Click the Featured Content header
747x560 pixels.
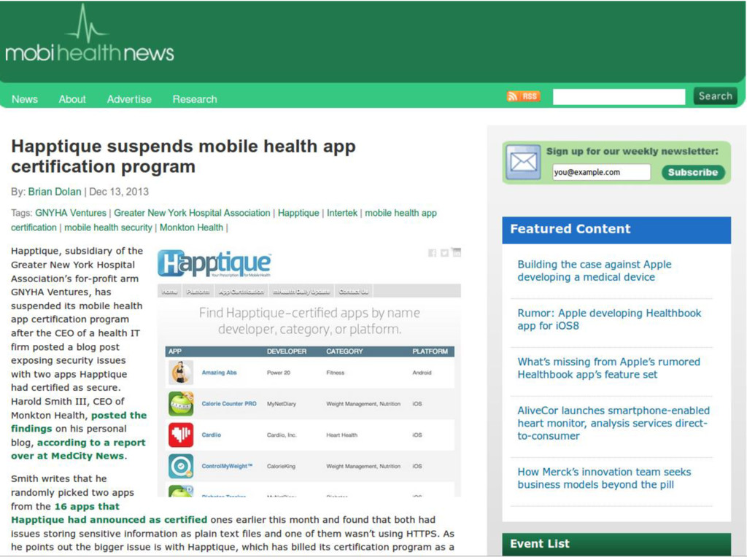pyautogui.click(x=616, y=230)
